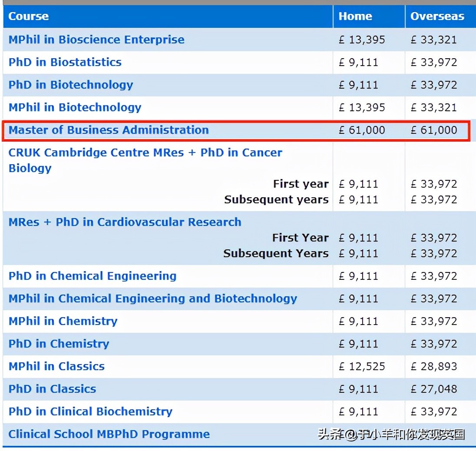Click the £ 61,000 MBA Home fee cell

coord(362,130)
